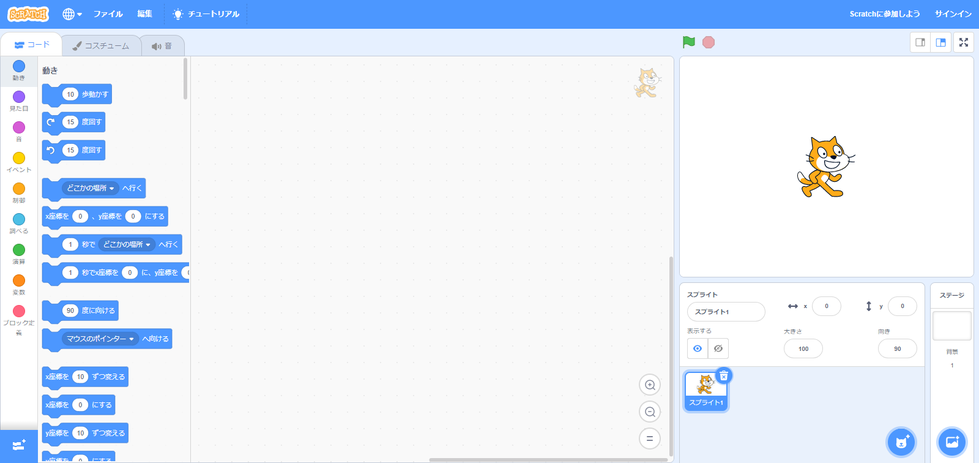Switch to the コスチューム tab
The image size is (979, 463).
[101, 46]
